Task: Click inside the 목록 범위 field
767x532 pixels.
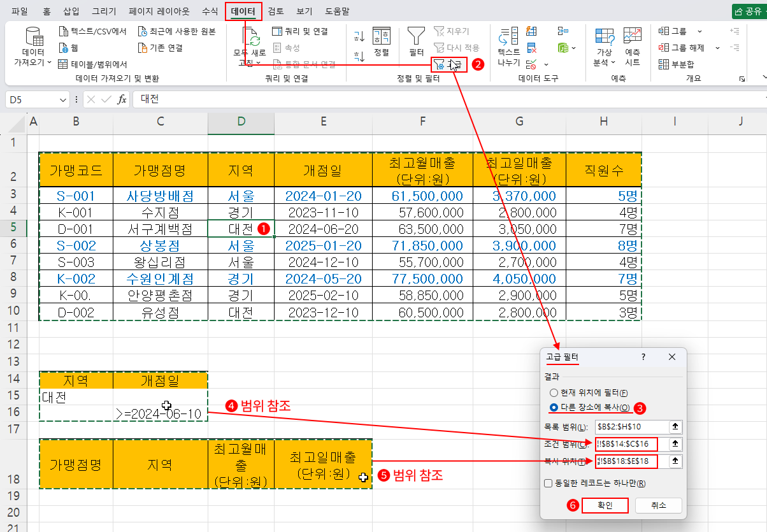Action: pyautogui.click(x=631, y=426)
